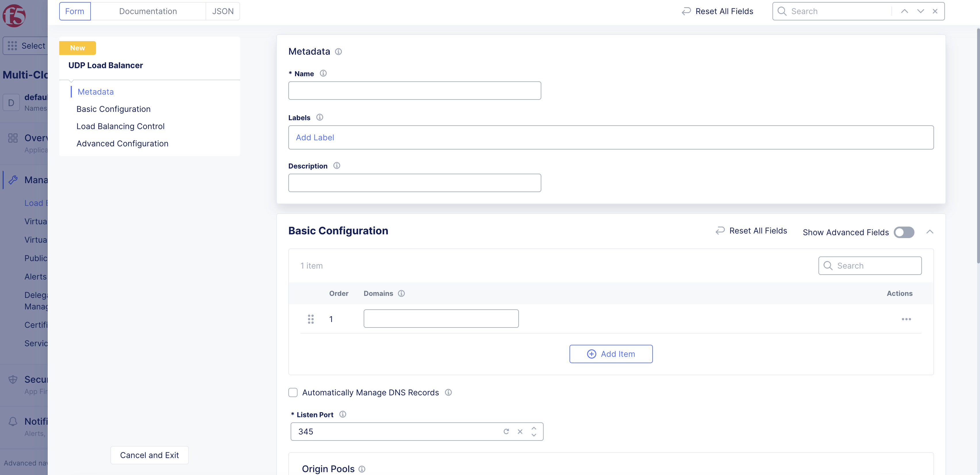Click the drag handle on domain row 1
This screenshot has height=475, width=980.
(310, 319)
